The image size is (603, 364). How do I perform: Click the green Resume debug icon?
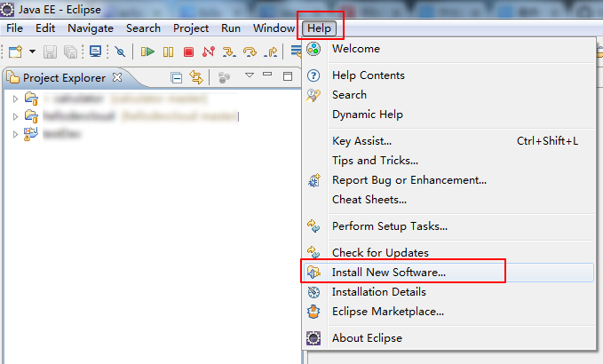pyautogui.click(x=147, y=51)
